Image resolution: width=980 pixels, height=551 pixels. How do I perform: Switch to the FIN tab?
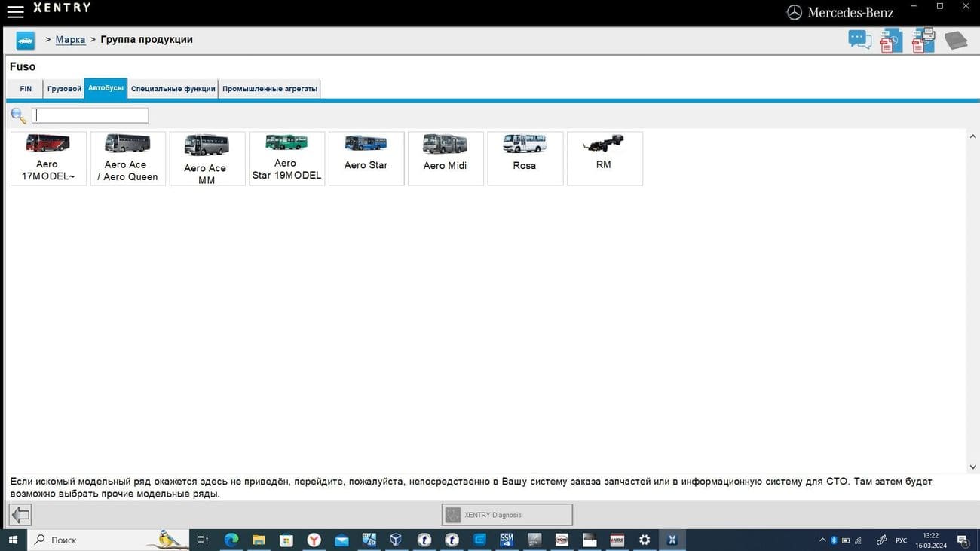click(26, 89)
